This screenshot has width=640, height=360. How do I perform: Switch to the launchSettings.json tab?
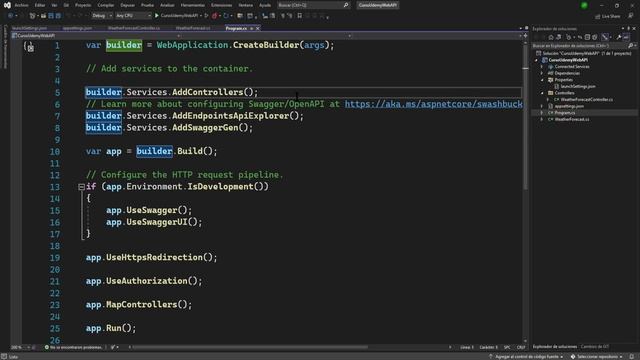(x=29, y=28)
